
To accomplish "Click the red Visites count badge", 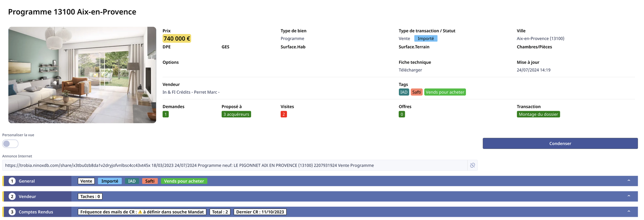I will click(x=284, y=114).
